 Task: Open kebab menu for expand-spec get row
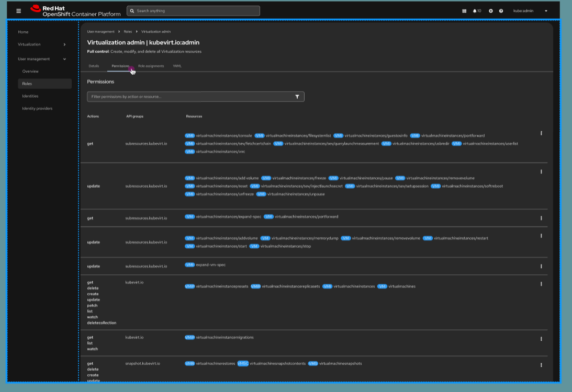pos(541,218)
